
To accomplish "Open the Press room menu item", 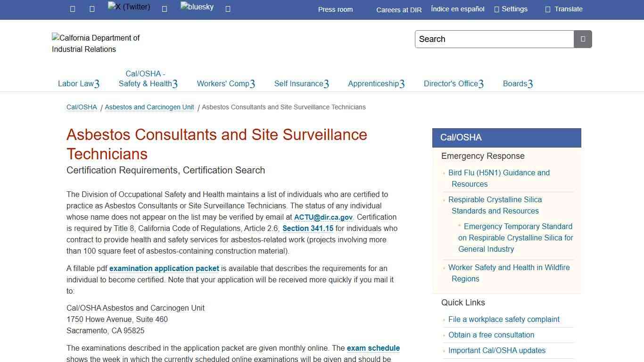I will pos(335,9).
